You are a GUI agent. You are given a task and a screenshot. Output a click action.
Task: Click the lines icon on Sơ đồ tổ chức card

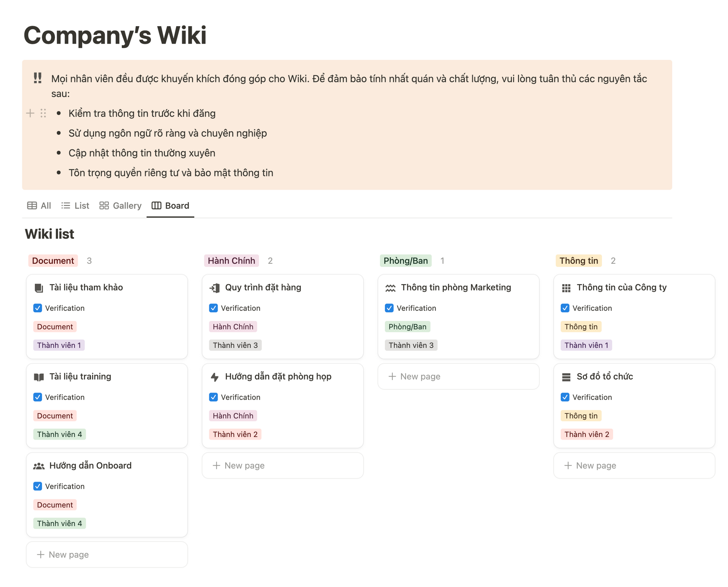(x=566, y=376)
